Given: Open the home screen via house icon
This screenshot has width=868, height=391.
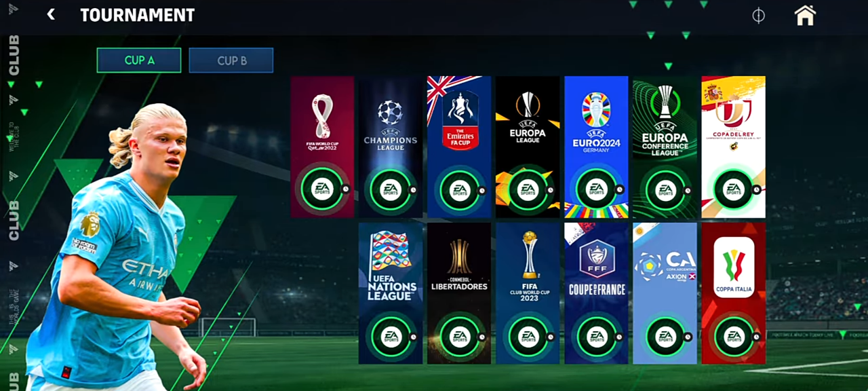Looking at the screenshot, I should [805, 15].
